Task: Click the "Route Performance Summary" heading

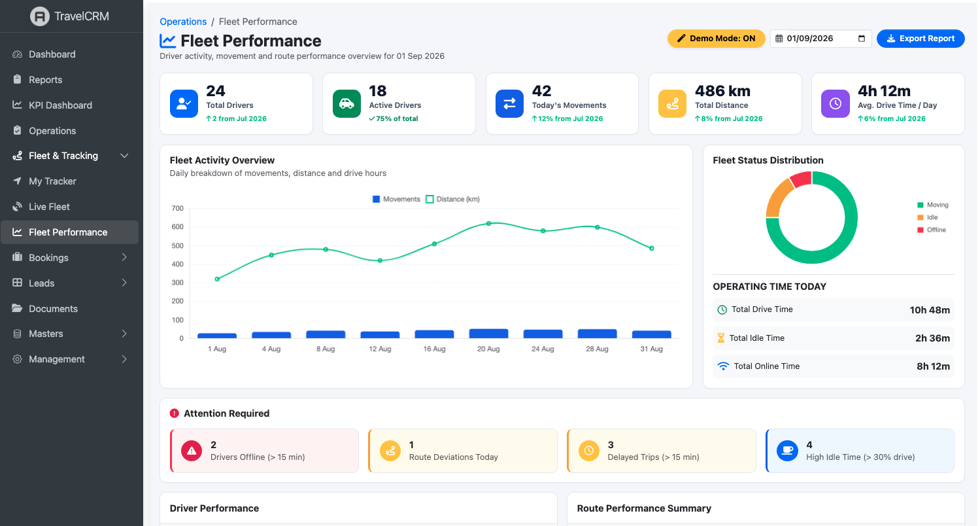Action: coord(644,508)
